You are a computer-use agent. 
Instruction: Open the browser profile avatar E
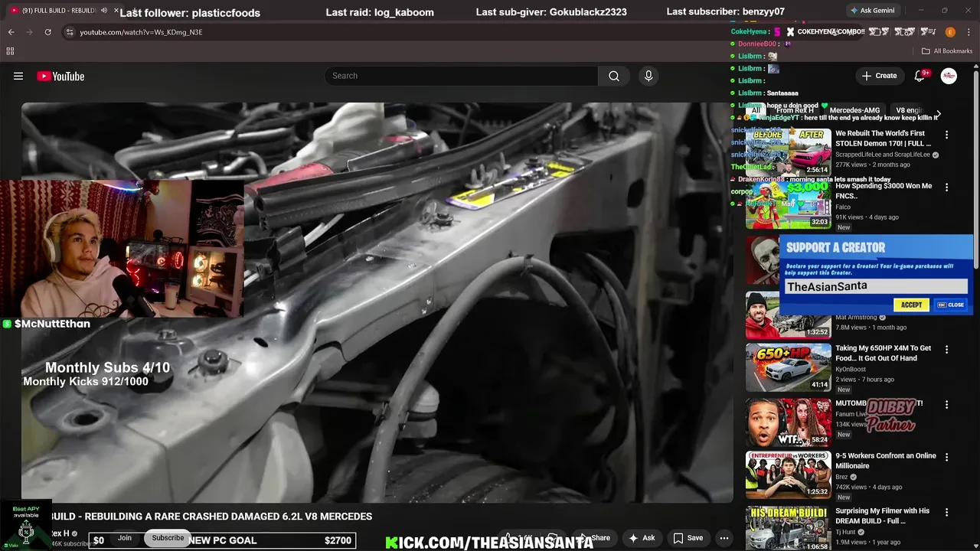pos(950,32)
